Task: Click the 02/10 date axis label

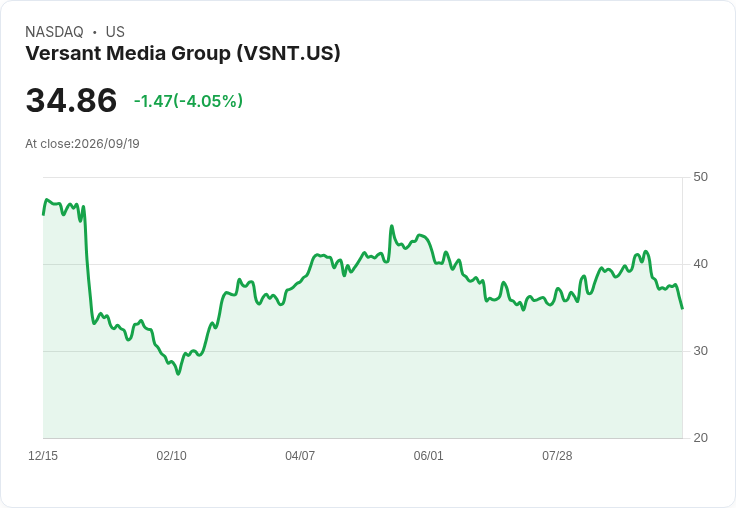Action: pyautogui.click(x=171, y=455)
